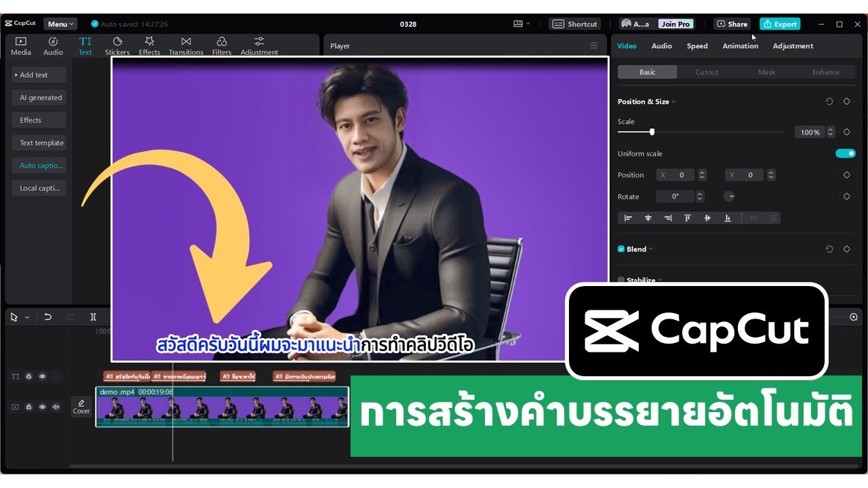The width and height of the screenshot is (868, 488).
Task: Expand cursor tool dropdown arrow in timeline
Action: click(x=27, y=317)
